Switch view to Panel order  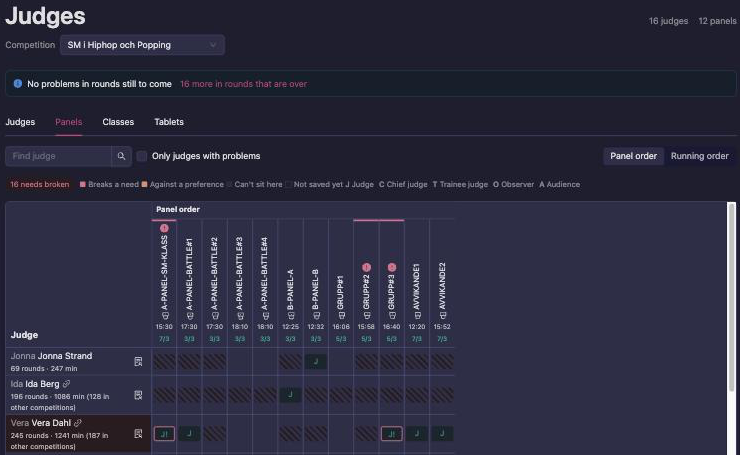coord(633,156)
